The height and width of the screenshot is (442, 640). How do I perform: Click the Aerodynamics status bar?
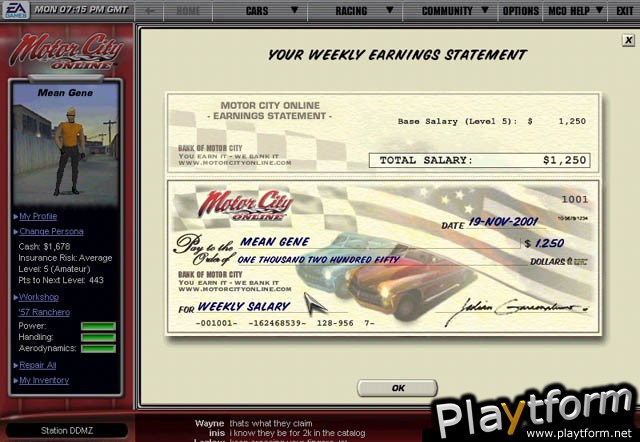[x=98, y=349]
